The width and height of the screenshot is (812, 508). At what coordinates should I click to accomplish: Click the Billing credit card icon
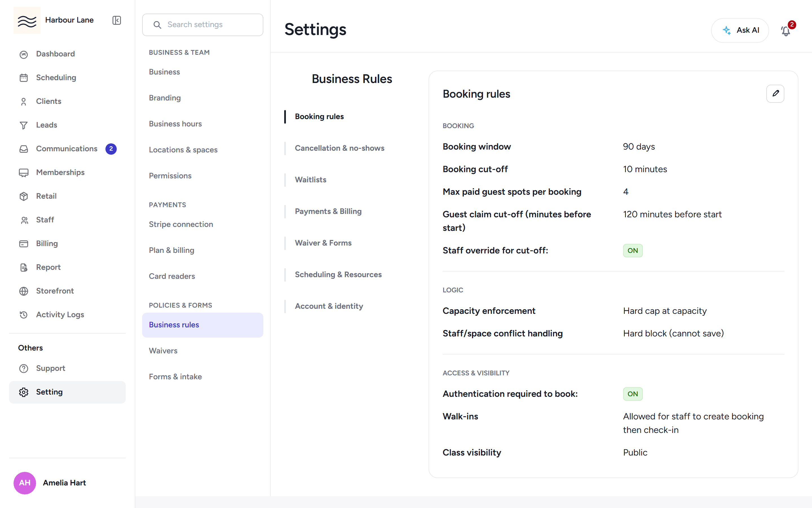pos(23,244)
